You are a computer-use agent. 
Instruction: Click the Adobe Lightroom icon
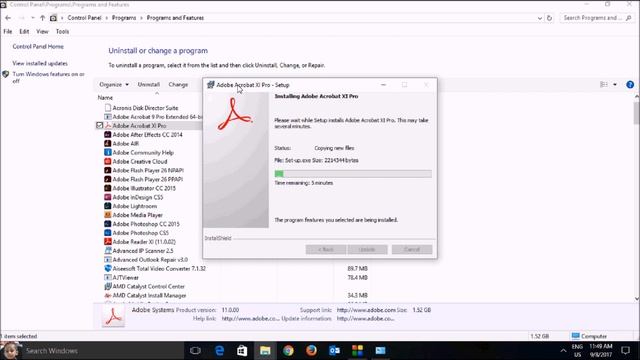pyautogui.click(x=108, y=206)
